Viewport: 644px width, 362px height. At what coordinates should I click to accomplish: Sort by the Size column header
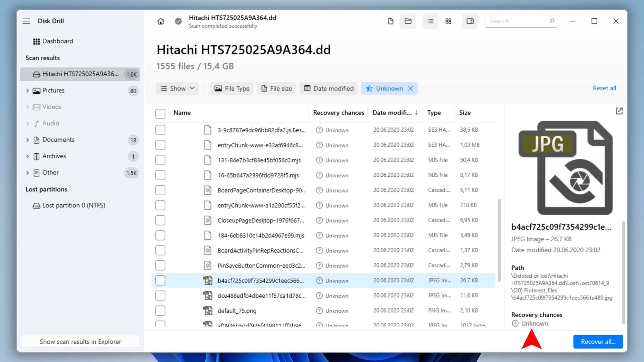(x=465, y=113)
